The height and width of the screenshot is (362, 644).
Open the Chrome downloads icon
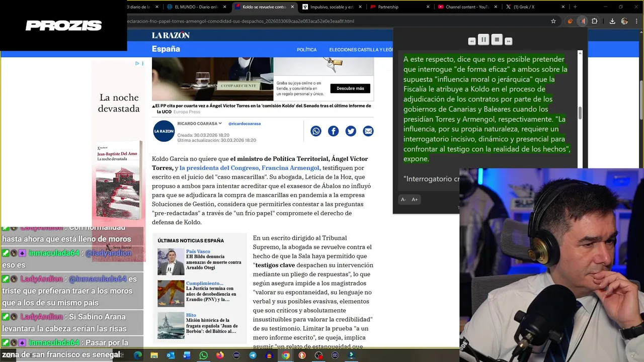coord(612,21)
